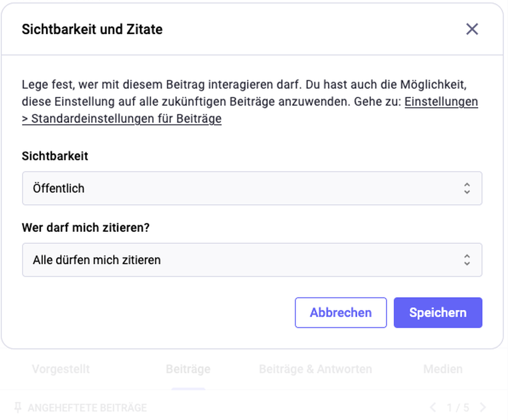The width and height of the screenshot is (508, 420).
Task: Select the Beiträge tab
Action: pyautogui.click(x=188, y=369)
